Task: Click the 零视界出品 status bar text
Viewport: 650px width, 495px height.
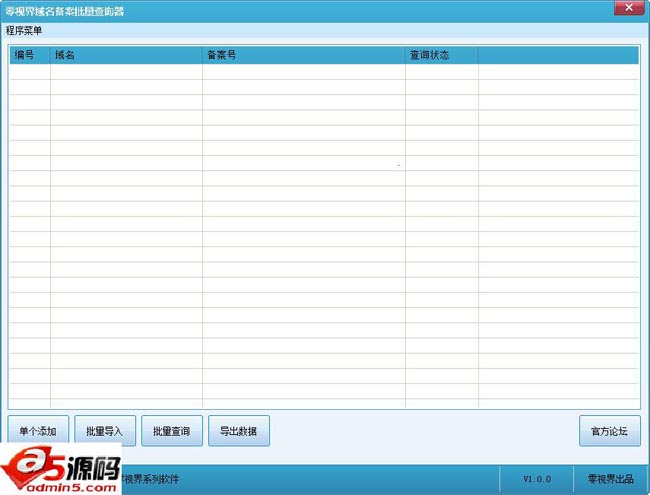Action: pyautogui.click(x=610, y=479)
